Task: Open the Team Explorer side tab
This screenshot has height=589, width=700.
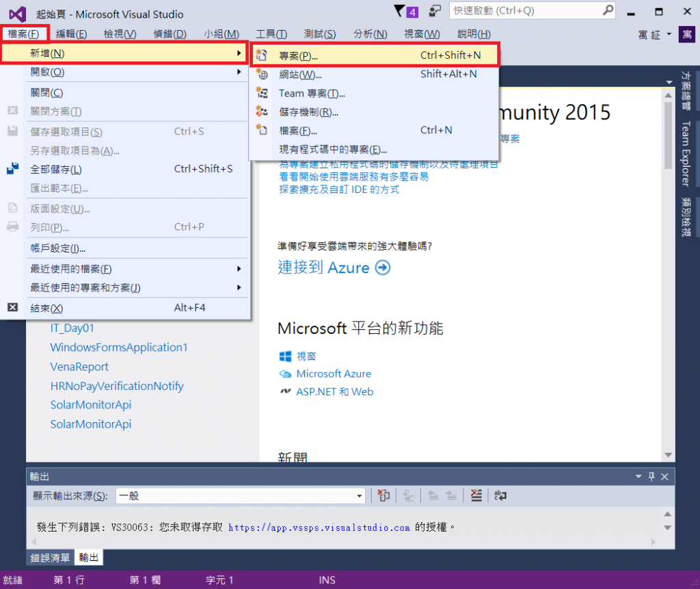Action: [x=686, y=153]
